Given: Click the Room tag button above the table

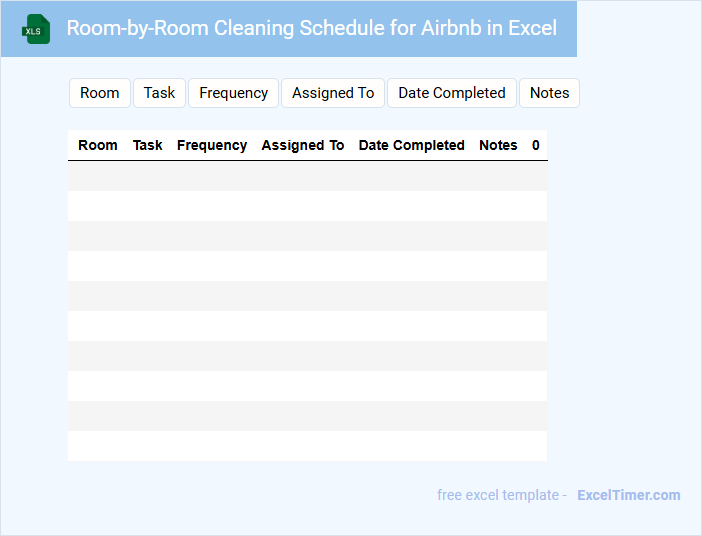Looking at the screenshot, I should (x=100, y=93).
